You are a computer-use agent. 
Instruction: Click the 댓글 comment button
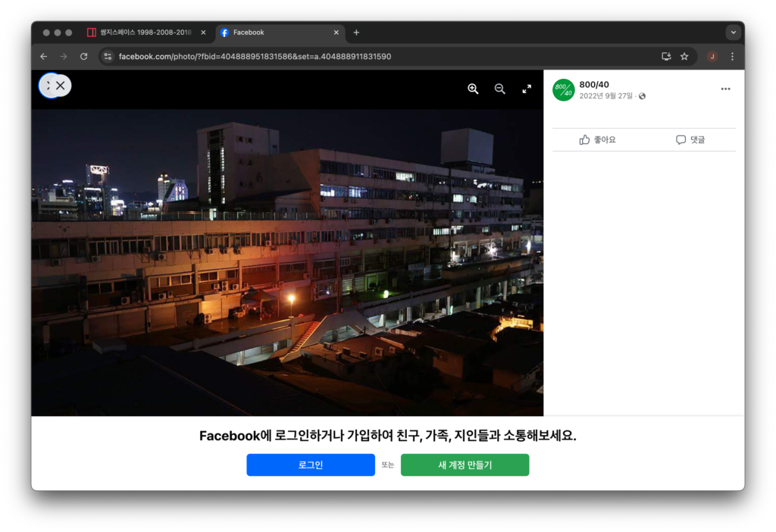[x=690, y=139]
